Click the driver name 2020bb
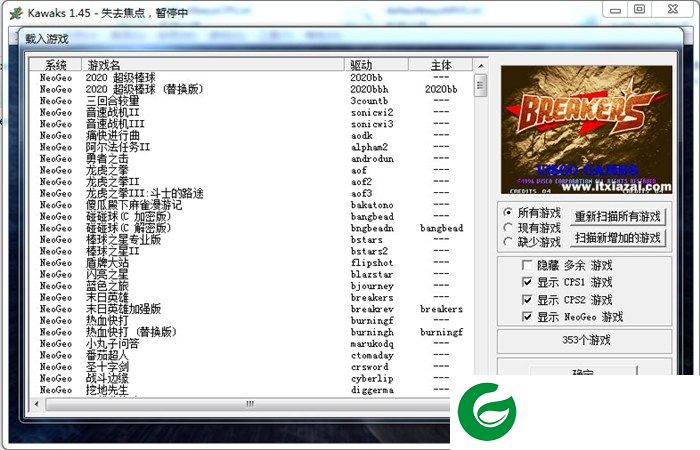 pyautogui.click(x=367, y=78)
